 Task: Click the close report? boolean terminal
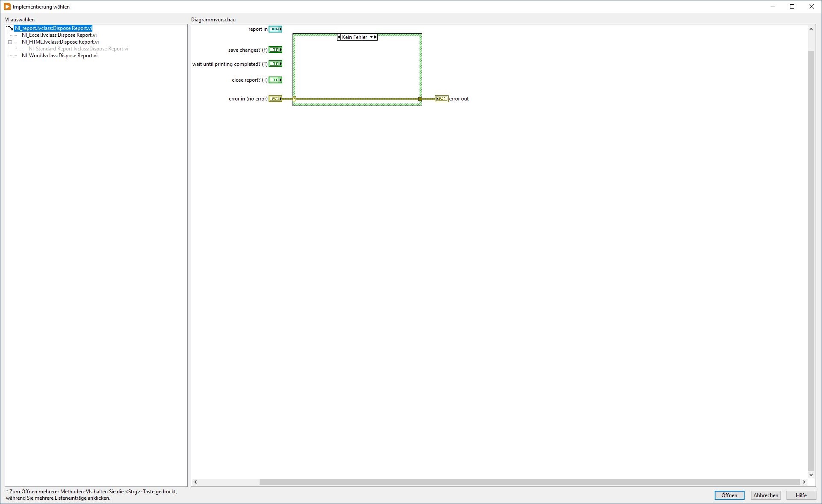point(275,80)
